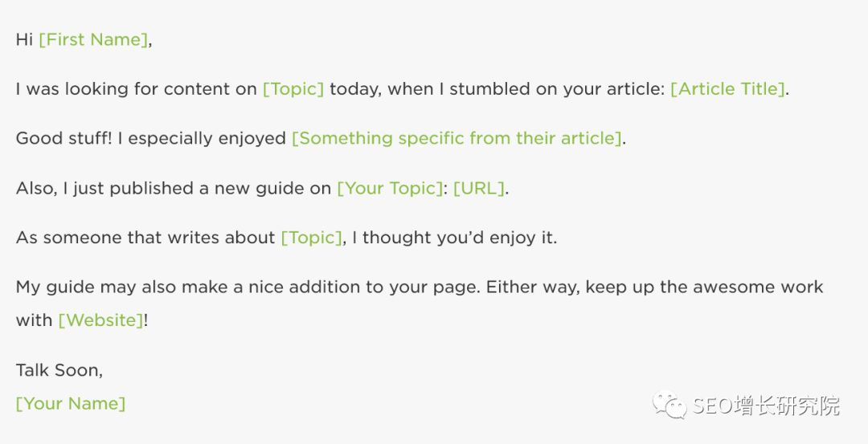Image resolution: width=868 pixels, height=444 pixels.
Task: Click the WeChat logo icon in watermark
Action: pos(669,405)
